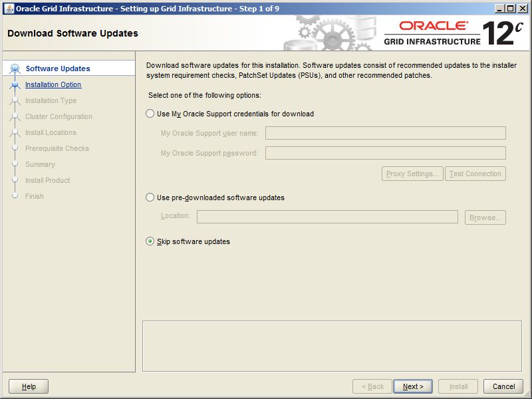Click Software Updates step marker icon
This screenshot has width=532, height=399.
click(15, 68)
